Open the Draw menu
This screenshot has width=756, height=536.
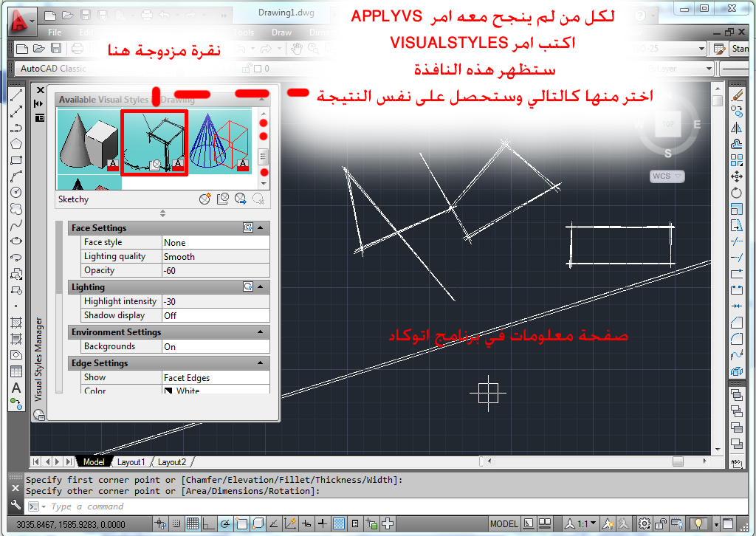(281, 32)
